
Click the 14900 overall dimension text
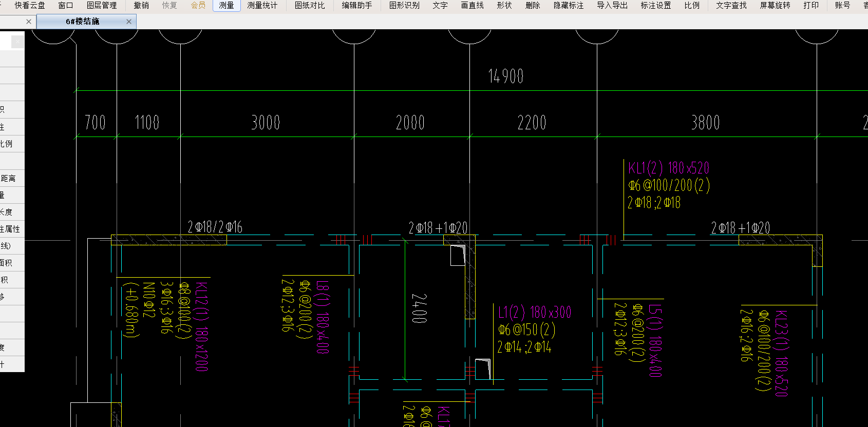click(506, 76)
